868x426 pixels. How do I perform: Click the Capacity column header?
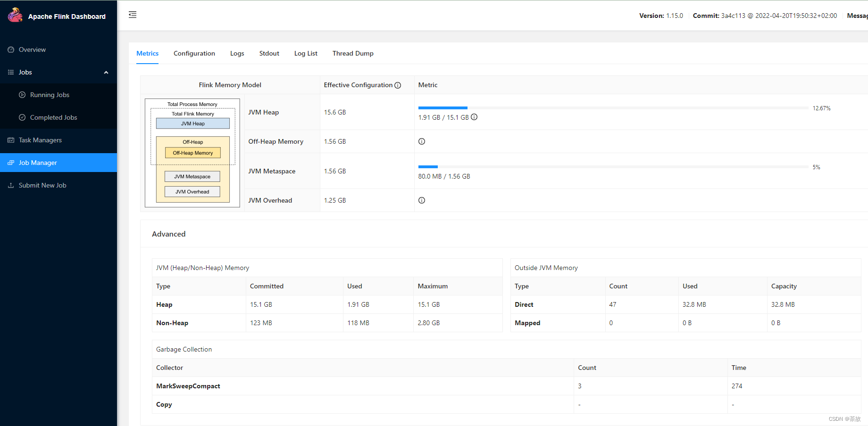784,286
